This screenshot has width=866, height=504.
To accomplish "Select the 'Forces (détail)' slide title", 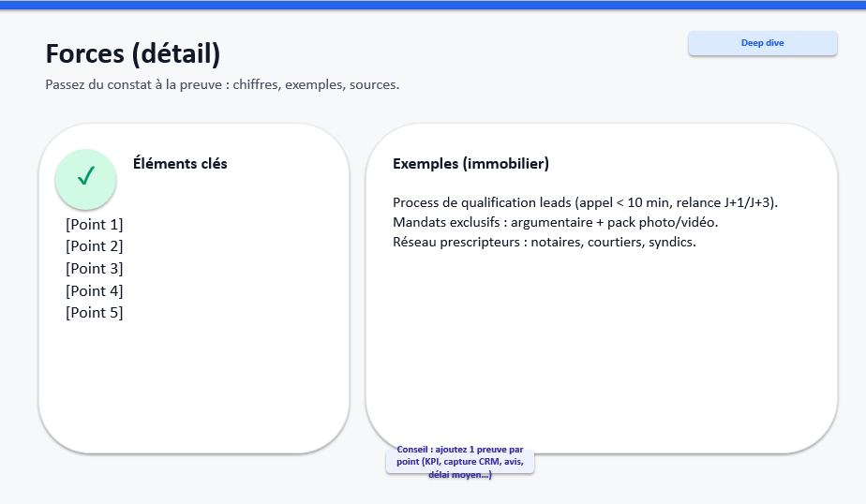I will [133, 54].
